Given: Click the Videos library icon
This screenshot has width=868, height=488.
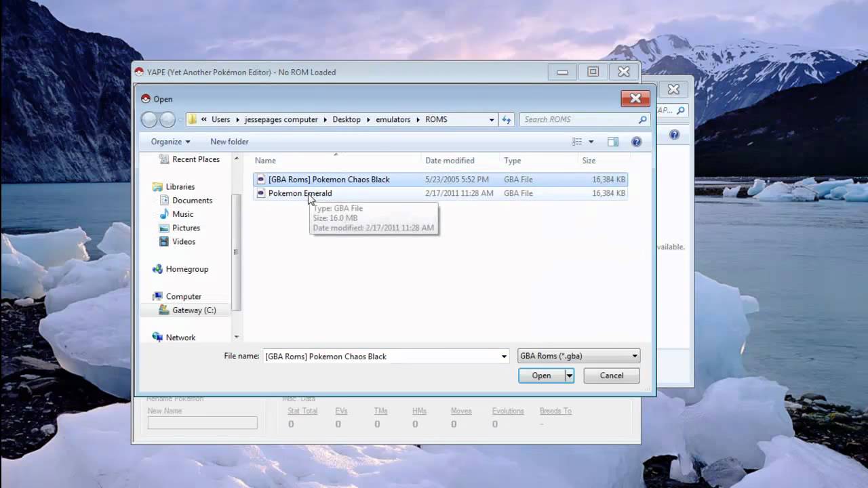Looking at the screenshot, I should pyautogui.click(x=164, y=241).
